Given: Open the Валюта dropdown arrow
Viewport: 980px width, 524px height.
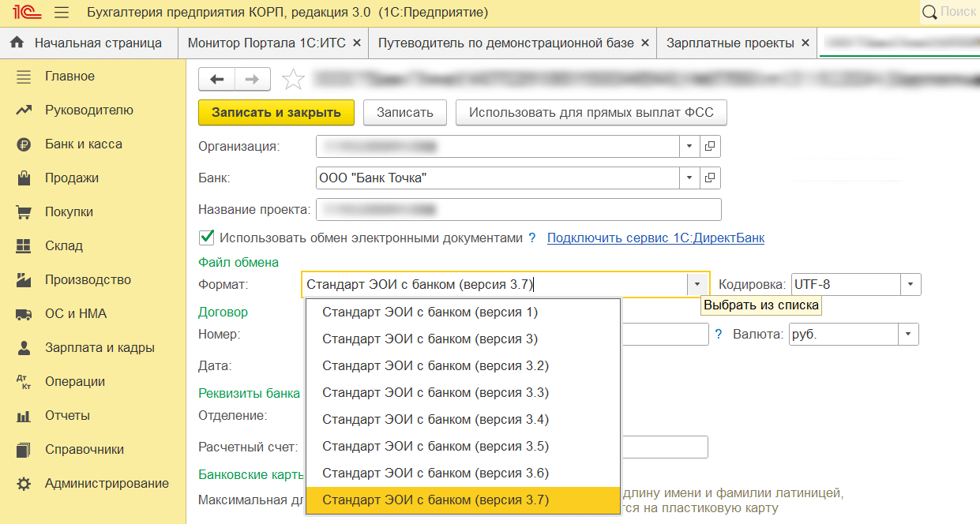Looking at the screenshot, I should tap(908, 335).
